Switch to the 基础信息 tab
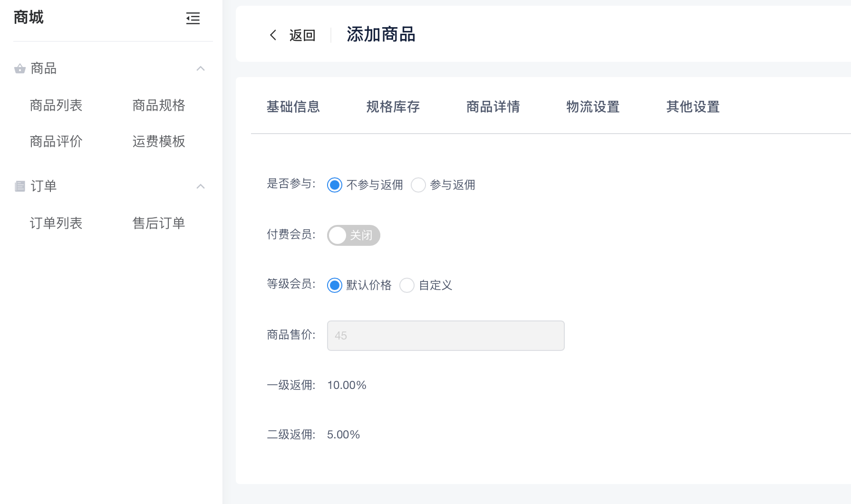Viewport: 851px width, 504px height. pos(293,107)
